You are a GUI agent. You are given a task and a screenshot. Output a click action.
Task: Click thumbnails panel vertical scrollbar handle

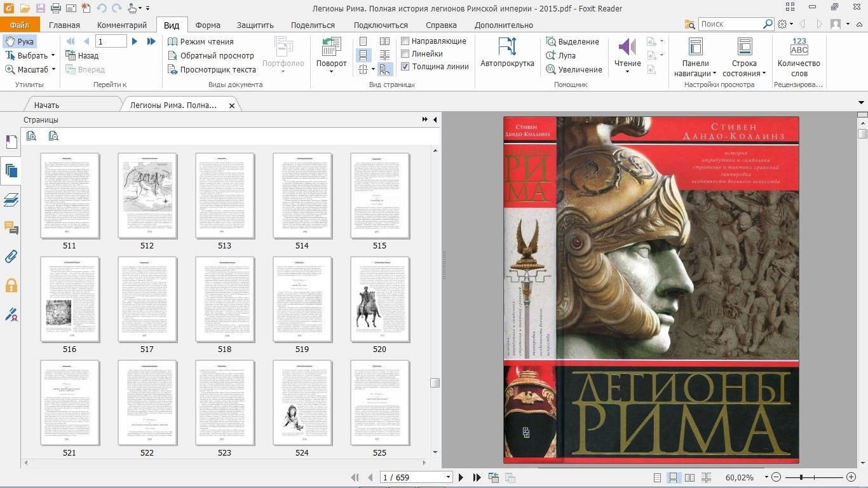click(435, 383)
